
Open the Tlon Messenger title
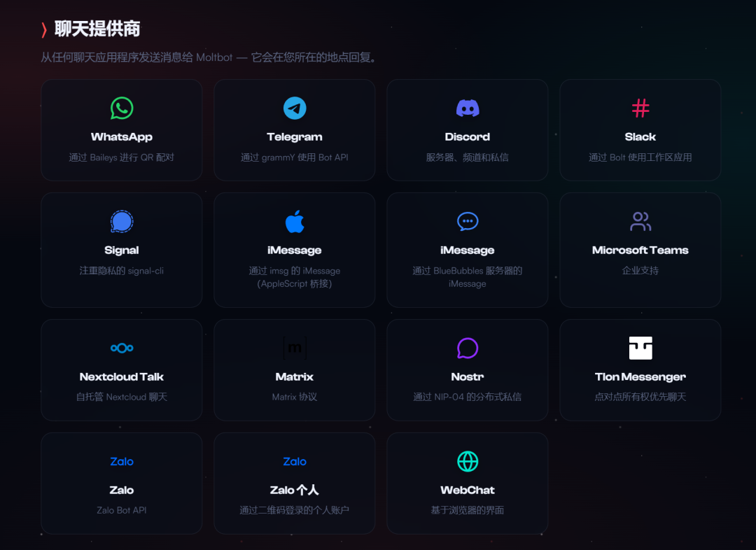(x=640, y=376)
